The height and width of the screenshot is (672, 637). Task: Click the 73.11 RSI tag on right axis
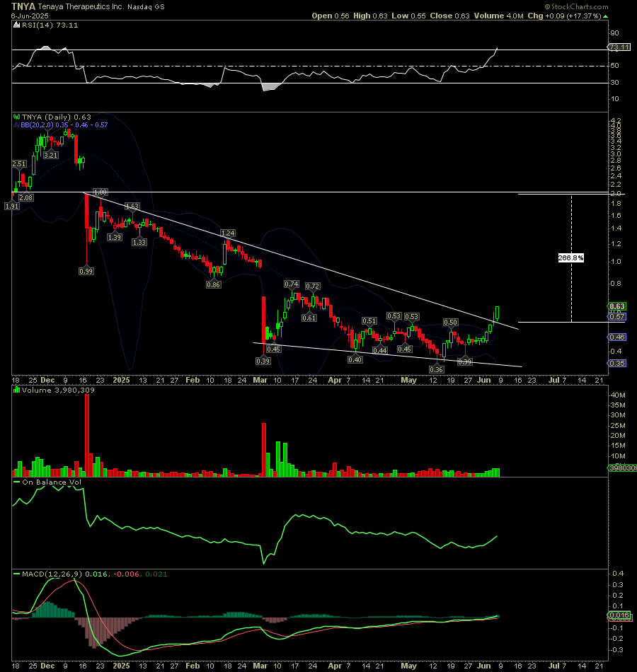619,47
